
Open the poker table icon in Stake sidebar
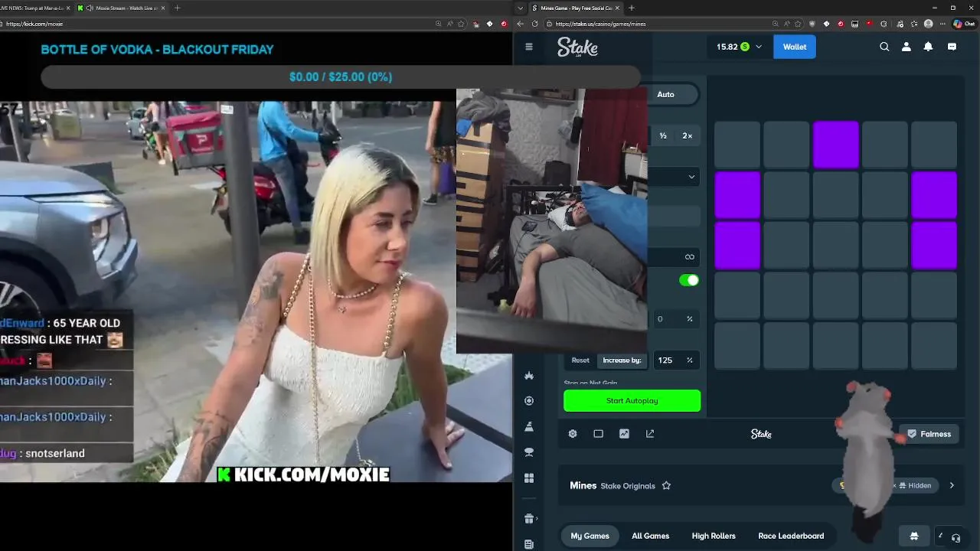[529, 452]
